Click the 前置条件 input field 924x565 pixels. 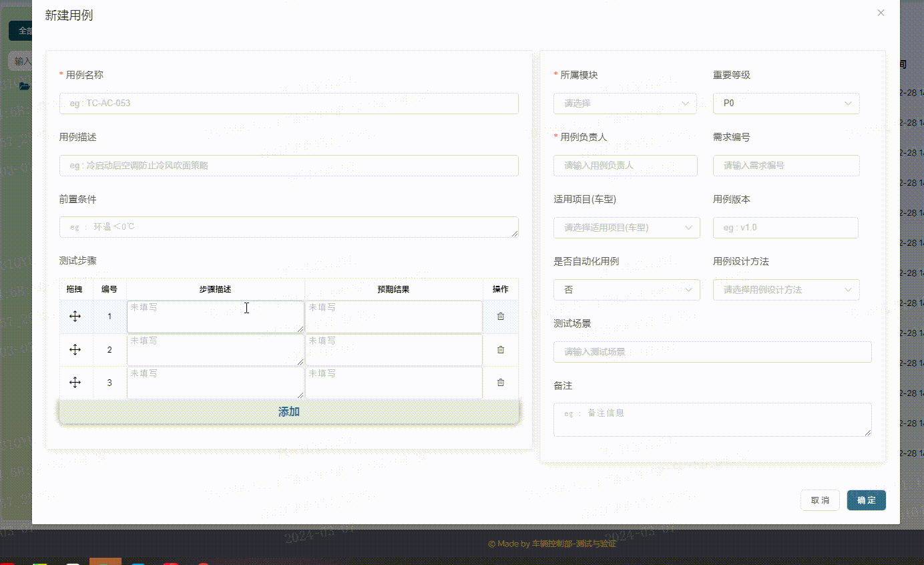tap(288, 227)
